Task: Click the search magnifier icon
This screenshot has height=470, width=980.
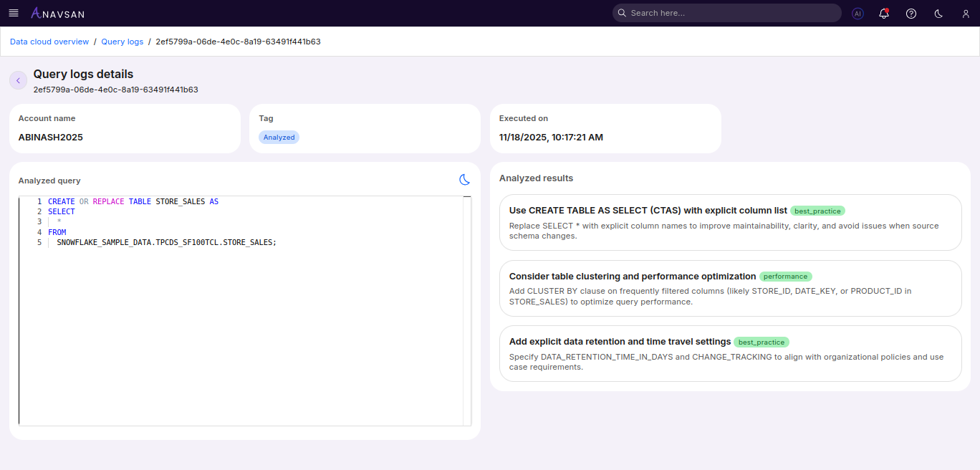Action: (622, 13)
